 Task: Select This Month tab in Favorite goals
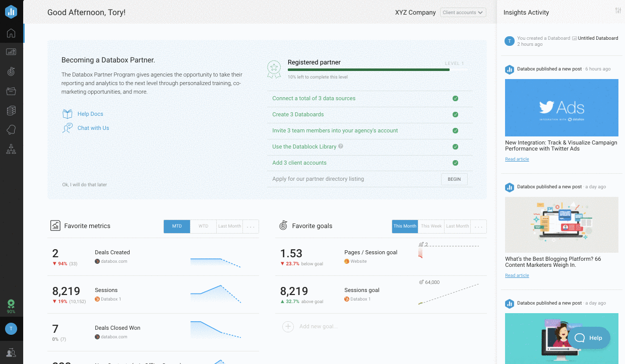coord(405,227)
